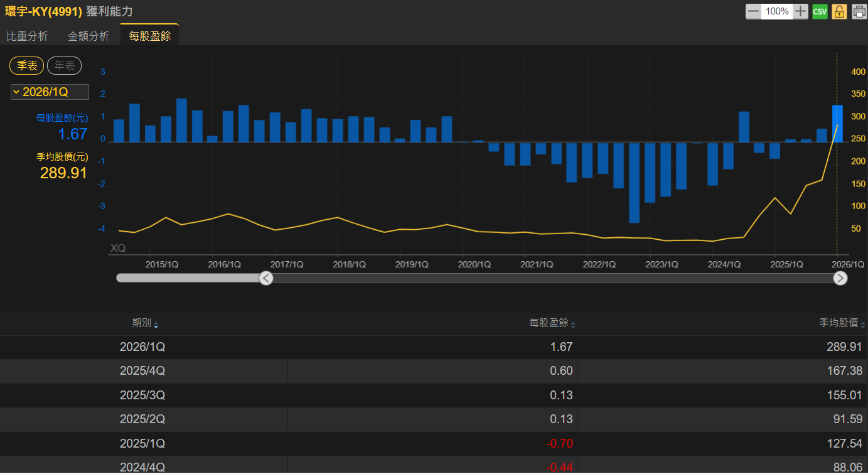The height and width of the screenshot is (474, 868).
Task: Click the -0.70 EPS cell
Action: (560, 443)
